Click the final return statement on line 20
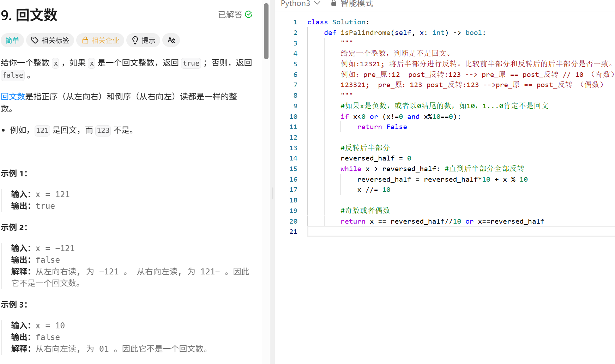This screenshot has height=364, width=615. coord(442,222)
